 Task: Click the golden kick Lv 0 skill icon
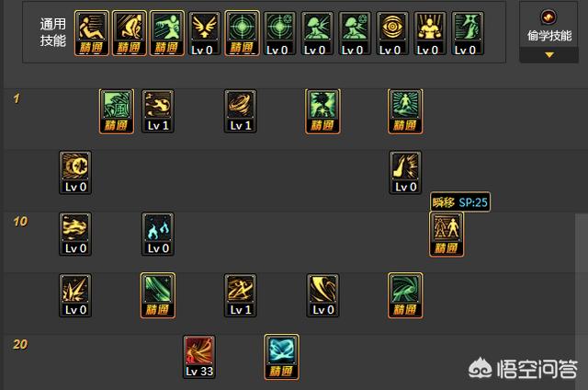[x=405, y=173]
